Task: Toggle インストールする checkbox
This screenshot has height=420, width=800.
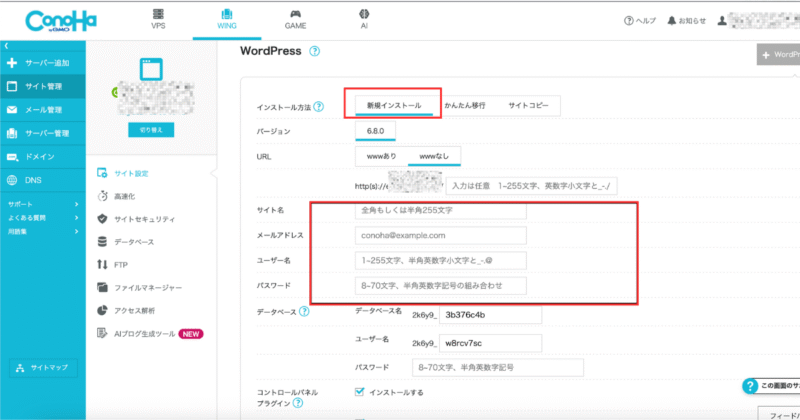Action: 360,392
